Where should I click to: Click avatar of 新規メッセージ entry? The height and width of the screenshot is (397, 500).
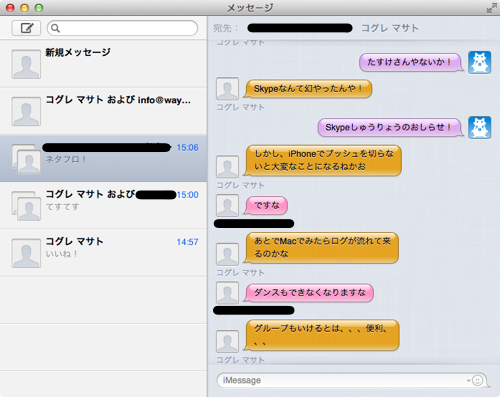pos(26,64)
